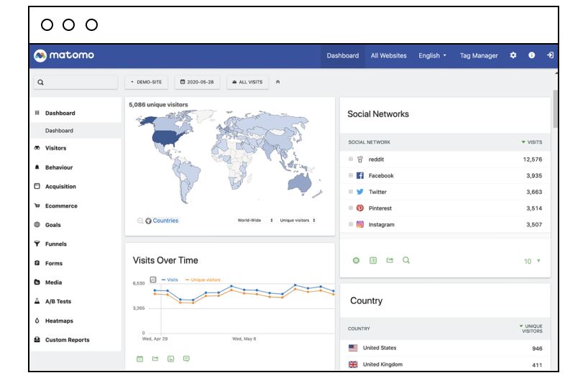Image resolution: width=588 pixels, height=378 pixels.
Task: Click the Countries link under the map
Action: pos(165,221)
